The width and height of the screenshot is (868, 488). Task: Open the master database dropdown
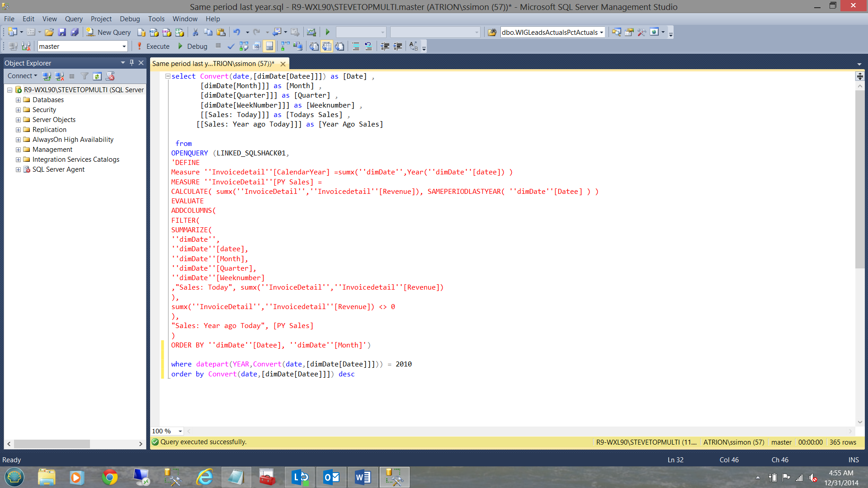coord(124,46)
